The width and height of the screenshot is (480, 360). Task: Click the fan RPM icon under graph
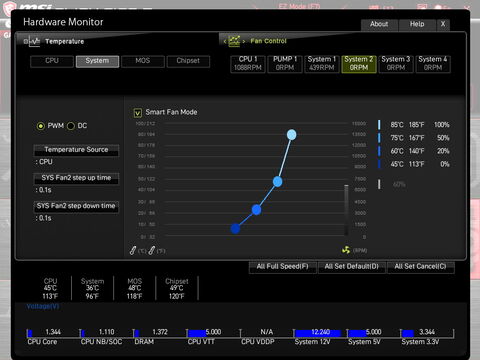[x=346, y=250]
